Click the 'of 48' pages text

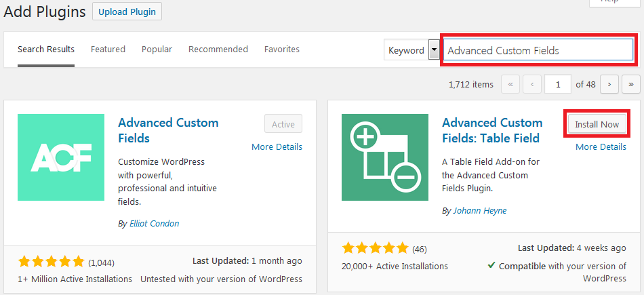click(585, 84)
